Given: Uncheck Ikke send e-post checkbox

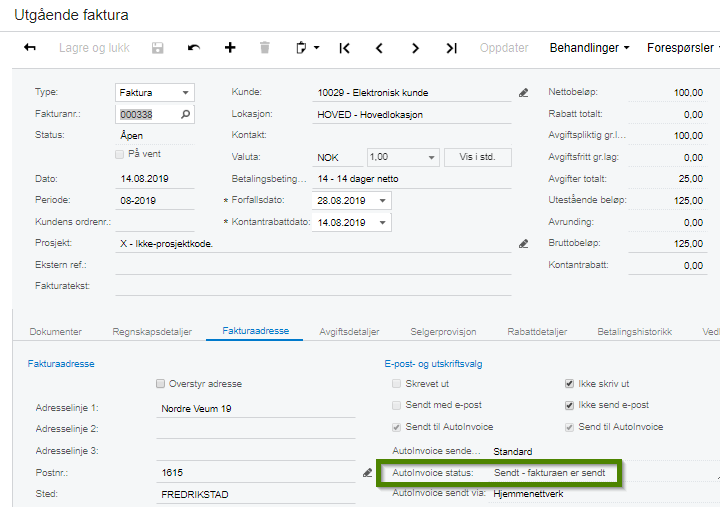Looking at the screenshot, I should click(x=569, y=405).
